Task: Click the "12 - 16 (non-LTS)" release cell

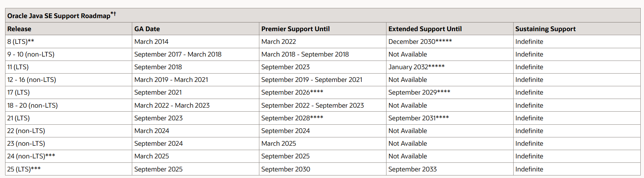Action: pos(32,80)
